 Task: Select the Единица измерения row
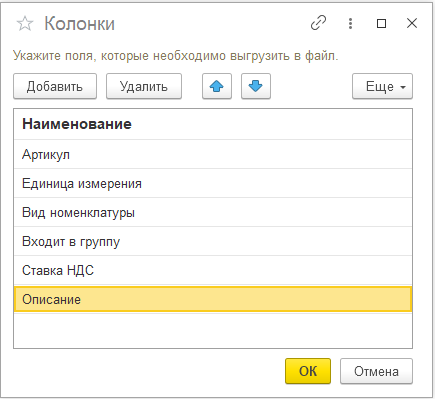click(213, 183)
